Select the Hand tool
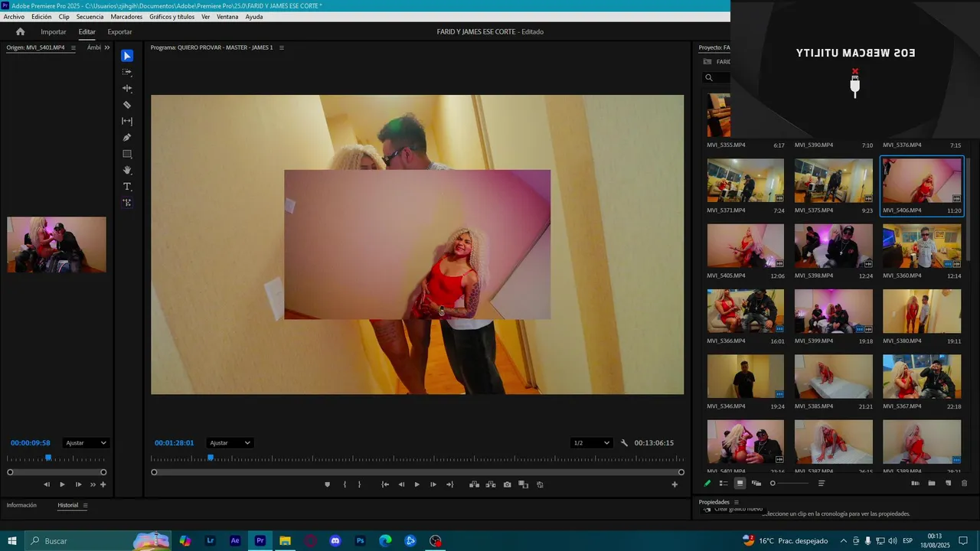980x551 pixels. click(x=127, y=170)
